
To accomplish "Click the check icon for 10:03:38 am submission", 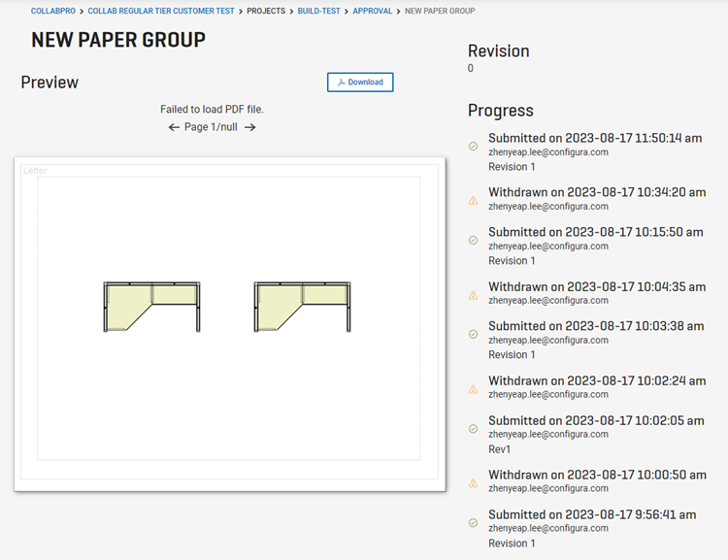I will click(473, 334).
